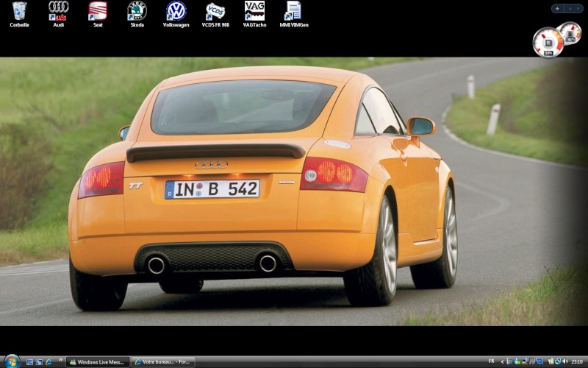The image size is (588, 368).
Task: Open the Audi desktop shortcut
Action: click(x=59, y=12)
